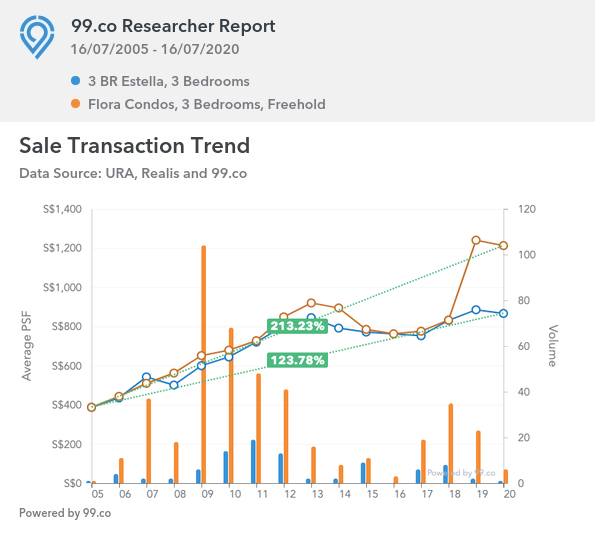
Task: Click the blue data point at 2007
Action: (146, 377)
